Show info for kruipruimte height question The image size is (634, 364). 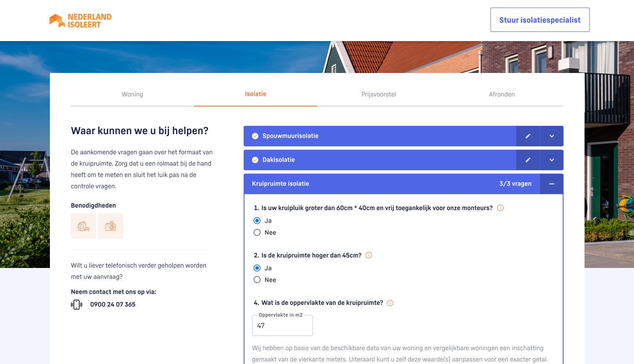click(x=369, y=255)
